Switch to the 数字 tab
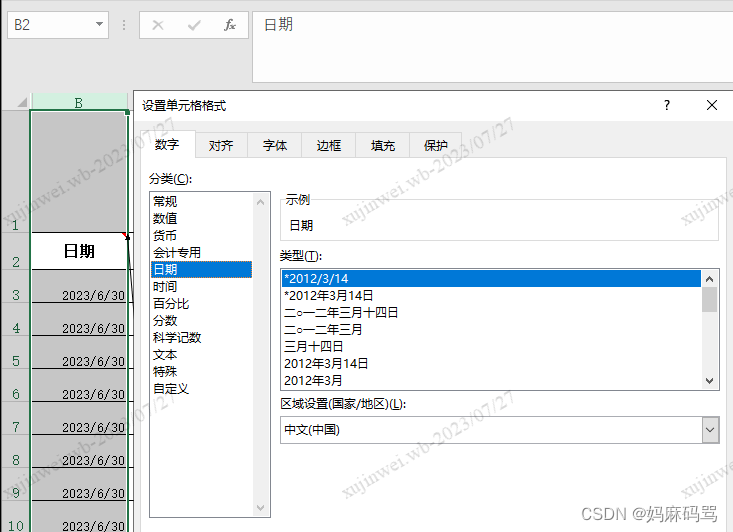Image resolution: width=733 pixels, height=532 pixels. [x=167, y=144]
